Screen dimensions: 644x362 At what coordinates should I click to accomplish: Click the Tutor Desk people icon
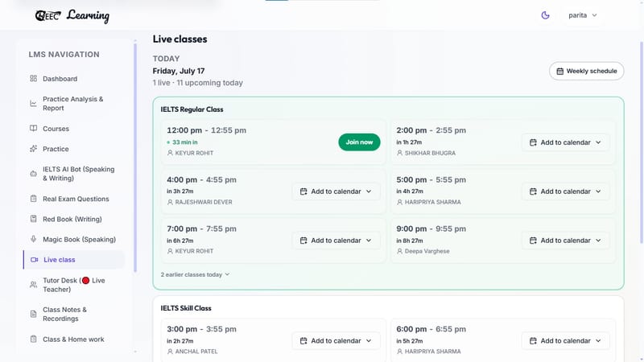click(x=33, y=285)
